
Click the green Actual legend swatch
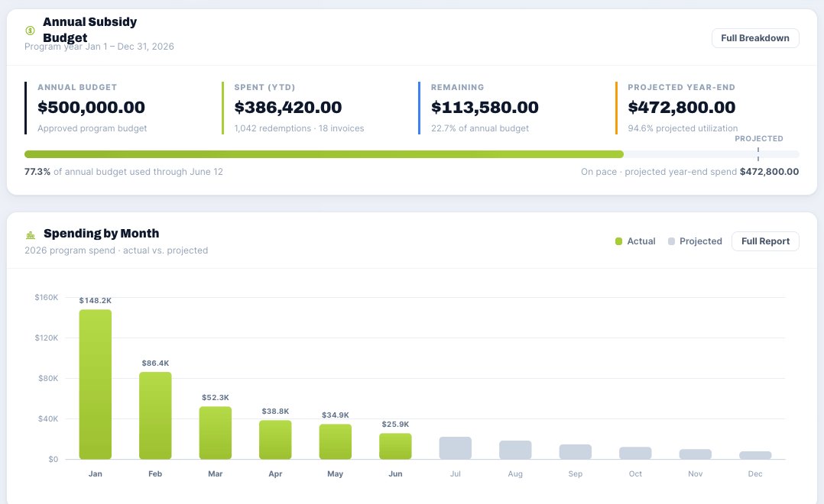(618, 241)
